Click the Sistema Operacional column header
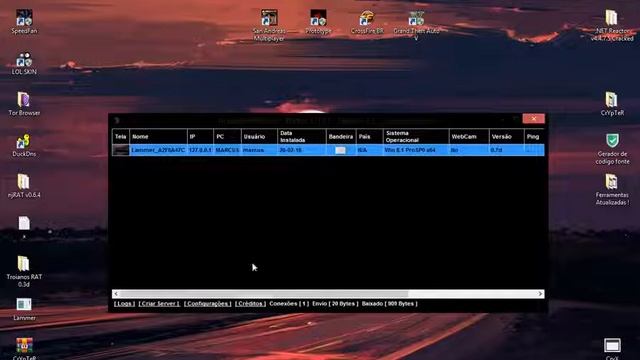The height and width of the screenshot is (360, 640). pyautogui.click(x=416, y=136)
